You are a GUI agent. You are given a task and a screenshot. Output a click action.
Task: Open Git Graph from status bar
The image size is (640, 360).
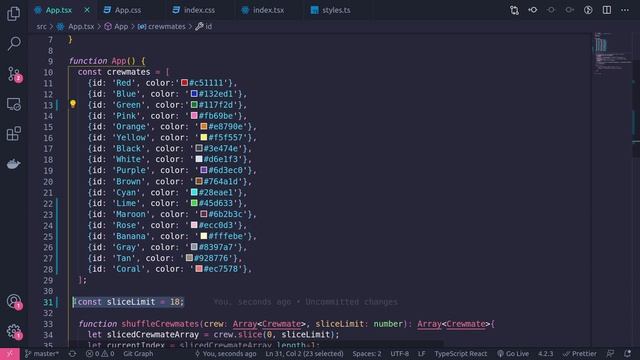pyautogui.click(x=138, y=354)
